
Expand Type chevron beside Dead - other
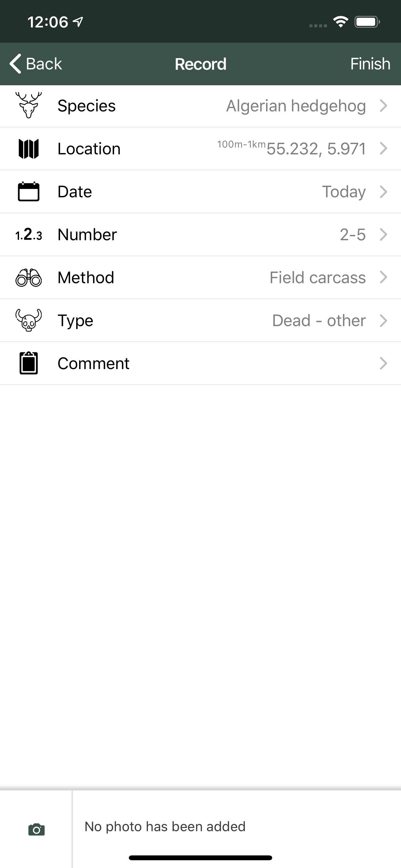[x=384, y=320]
